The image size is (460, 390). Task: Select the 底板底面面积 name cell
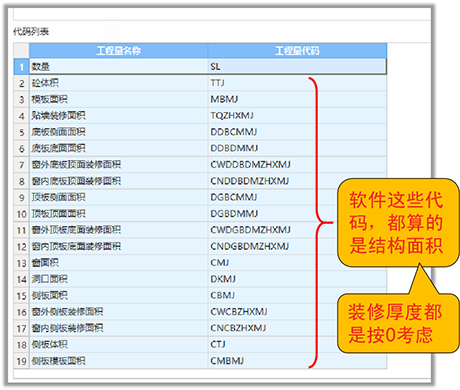click(x=119, y=148)
